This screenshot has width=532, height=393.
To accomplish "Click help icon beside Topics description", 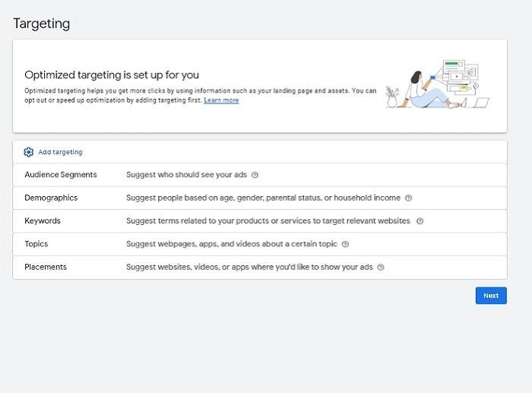I will tap(345, 244).
